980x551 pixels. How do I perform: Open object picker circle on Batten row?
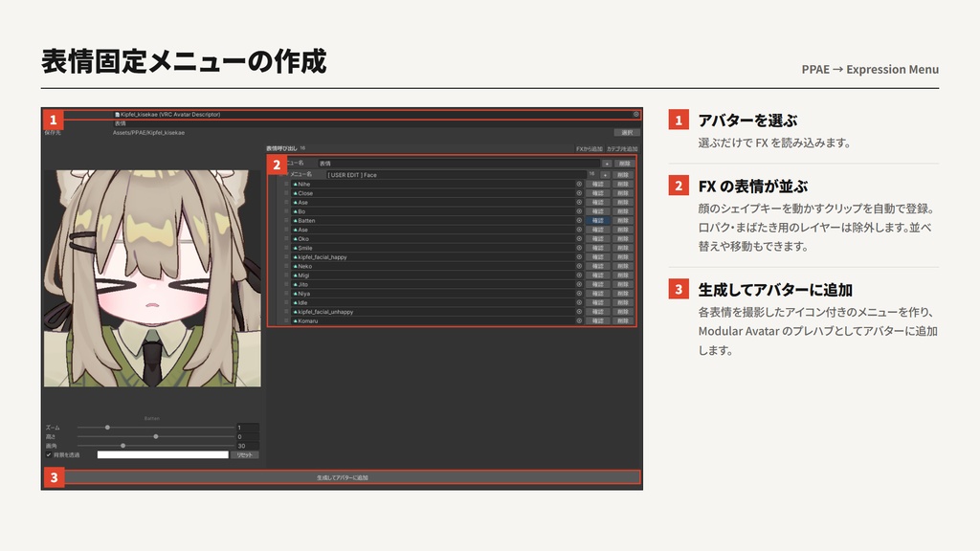point(579,221)
